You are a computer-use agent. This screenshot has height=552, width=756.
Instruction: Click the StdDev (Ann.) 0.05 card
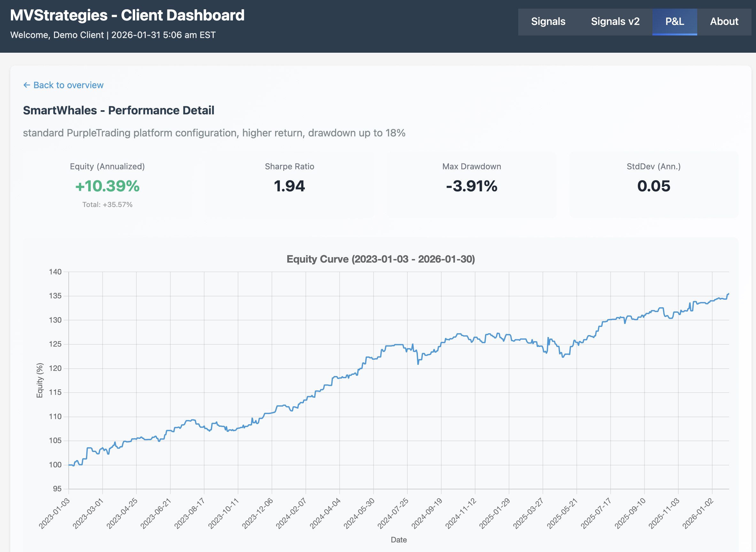click(x=653, y=186)
